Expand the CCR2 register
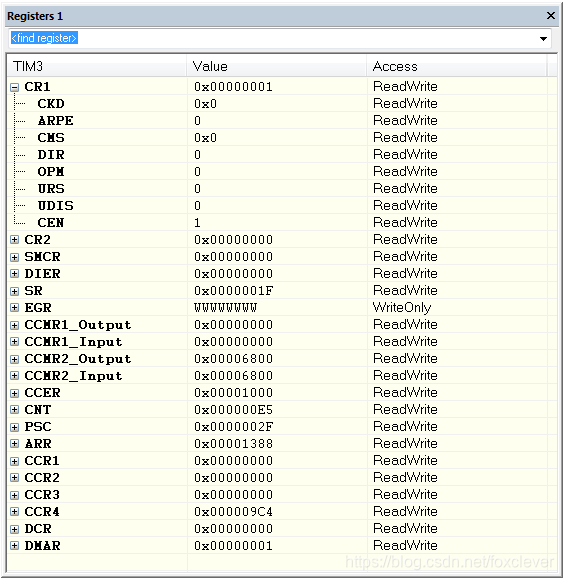This screenshot has height=580, width=564. click(14, 478)
